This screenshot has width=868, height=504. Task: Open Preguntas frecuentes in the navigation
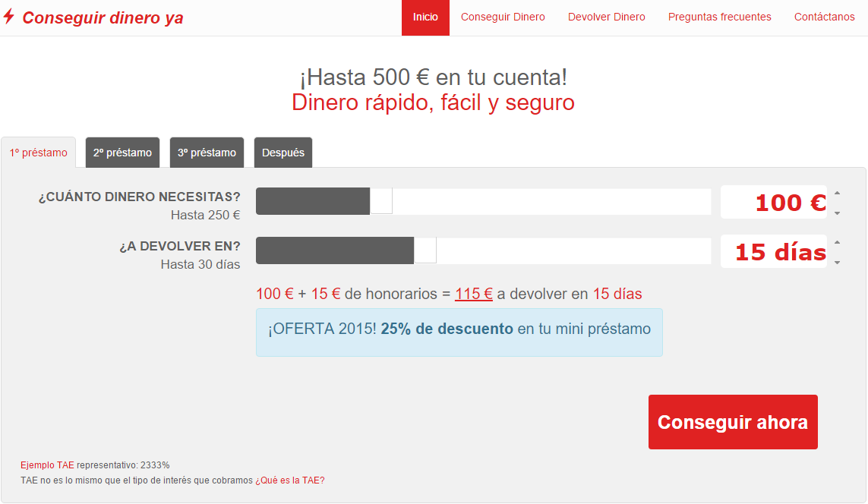tap(719, 17)
